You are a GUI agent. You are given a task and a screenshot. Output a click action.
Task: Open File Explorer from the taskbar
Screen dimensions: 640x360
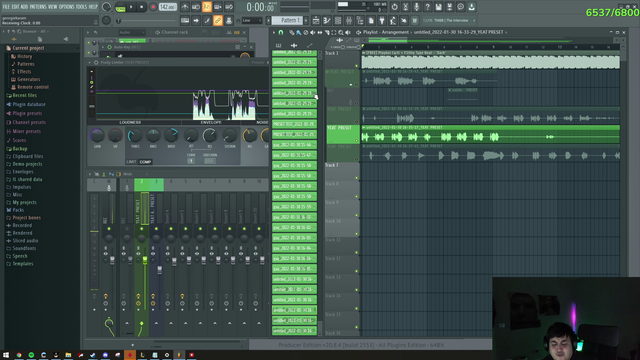[68, 355]
